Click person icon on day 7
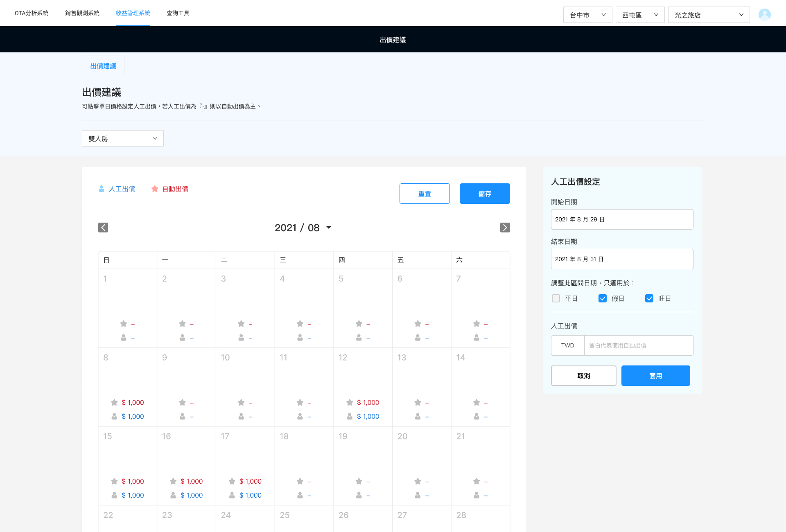The width and height of the screenshot is (786, 532). (x=477, y=338)
